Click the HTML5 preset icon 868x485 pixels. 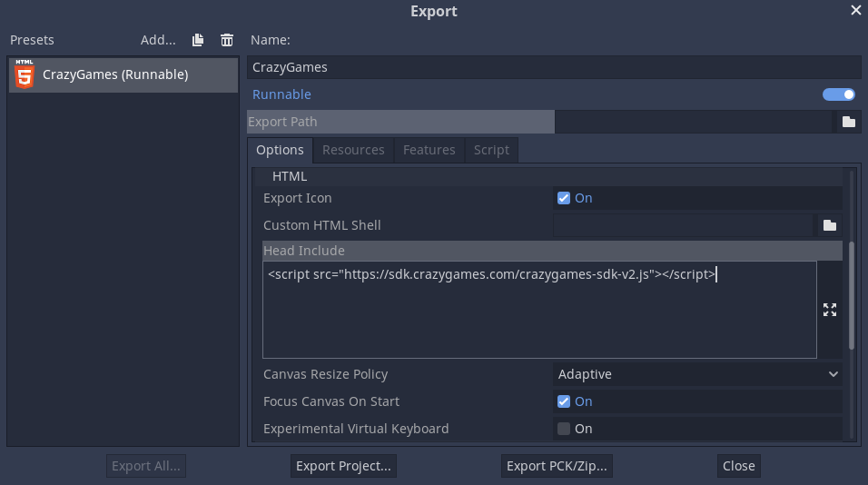(25, 74)
